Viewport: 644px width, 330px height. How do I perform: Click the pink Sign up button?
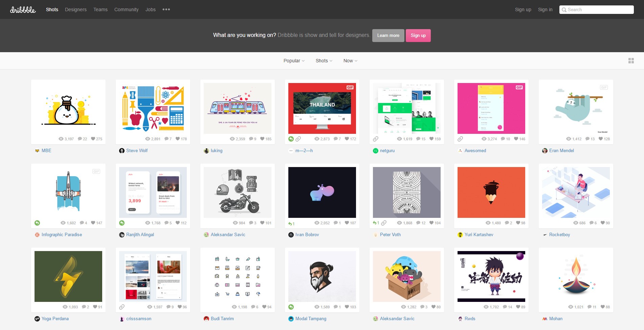click(418, 36)
